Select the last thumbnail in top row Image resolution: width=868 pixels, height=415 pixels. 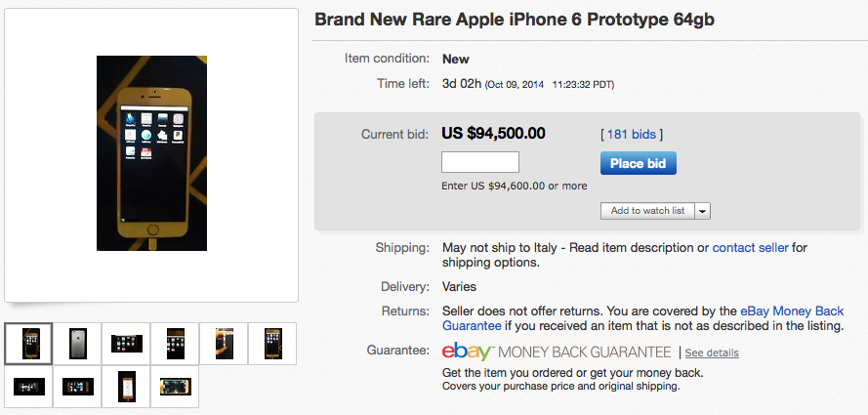click(272, 344)
